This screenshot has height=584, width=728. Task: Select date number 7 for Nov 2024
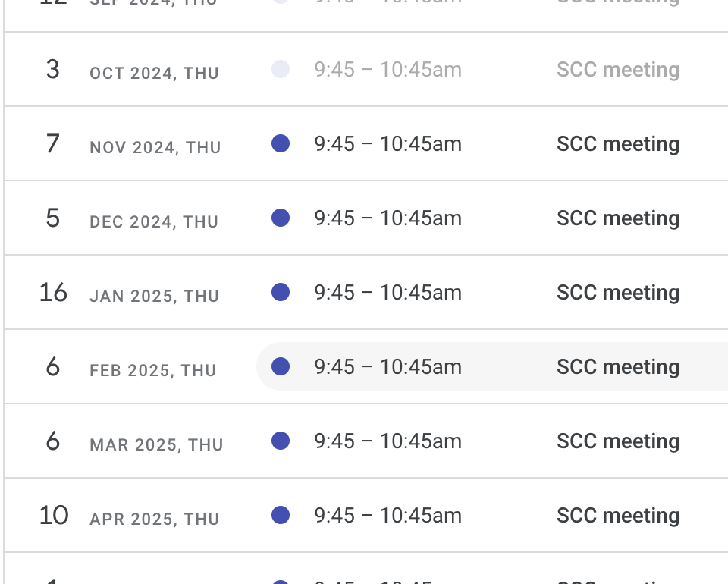53,143
